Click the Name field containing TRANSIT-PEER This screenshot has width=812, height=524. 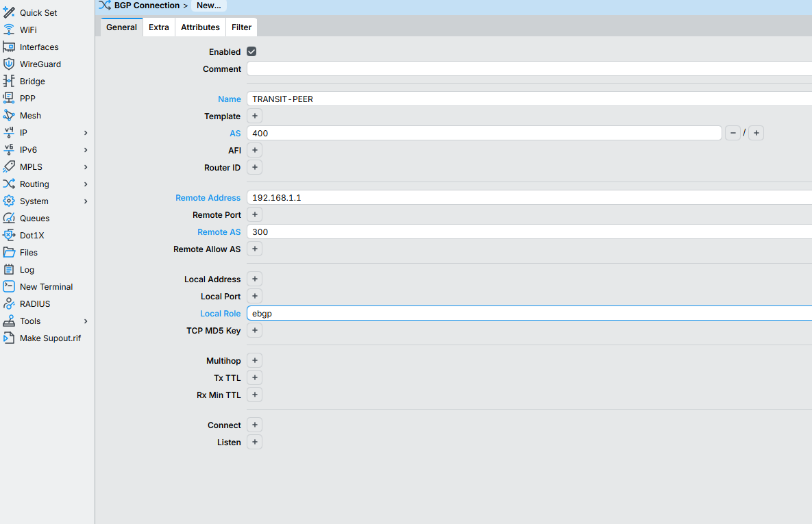(529, 99)
